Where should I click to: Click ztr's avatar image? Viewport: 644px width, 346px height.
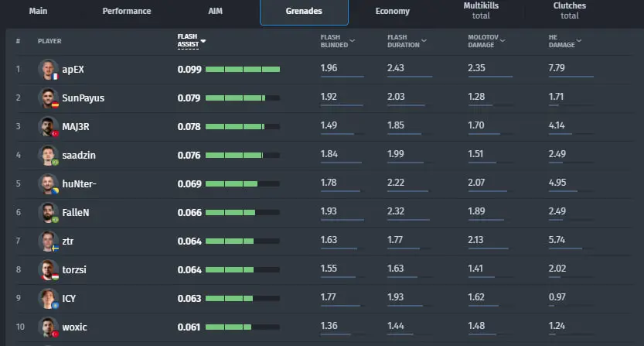pyautogui.click(x=48, y=242)
